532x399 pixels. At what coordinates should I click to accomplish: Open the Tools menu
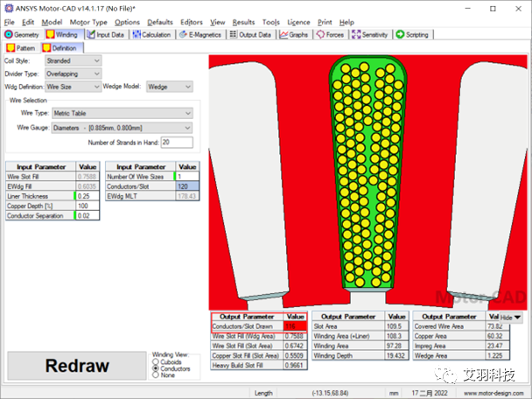[271, 23]
